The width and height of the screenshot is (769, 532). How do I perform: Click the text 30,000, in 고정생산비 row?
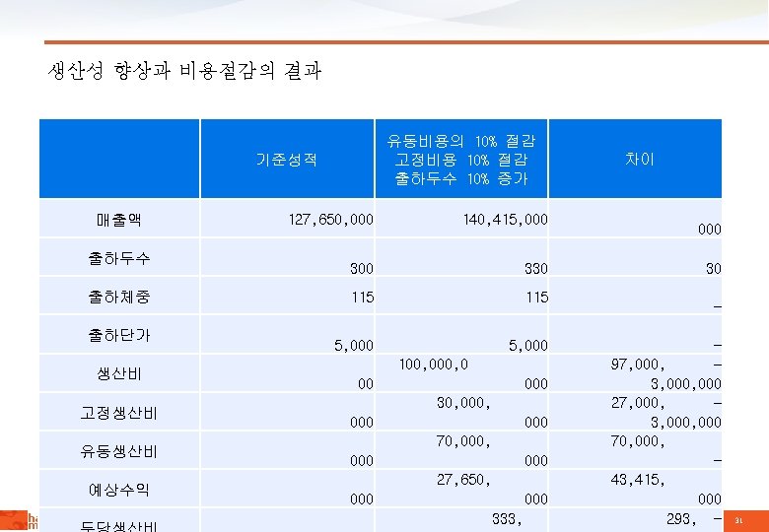pos(463,403)
